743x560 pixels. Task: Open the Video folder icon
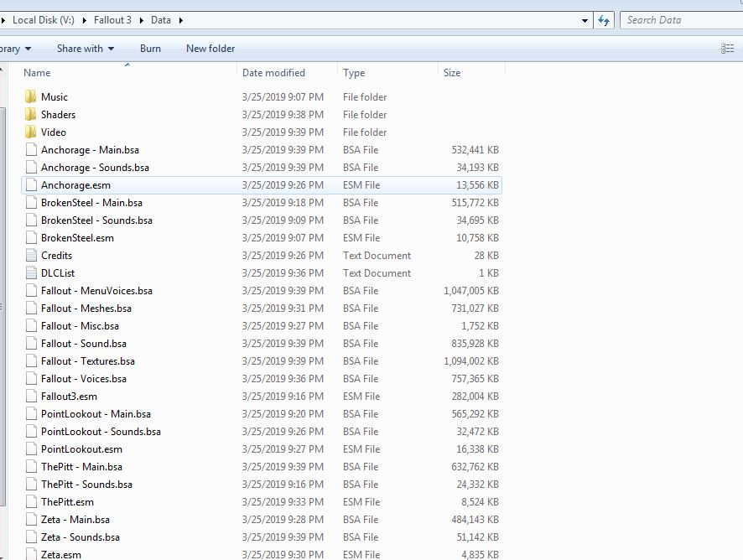click(x=31, y=132)
